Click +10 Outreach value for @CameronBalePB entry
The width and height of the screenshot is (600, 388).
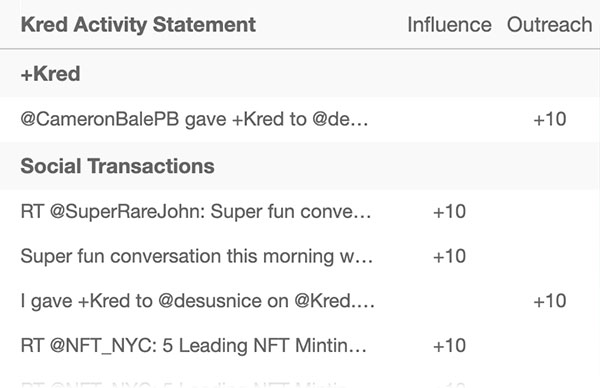pos(550,119)
